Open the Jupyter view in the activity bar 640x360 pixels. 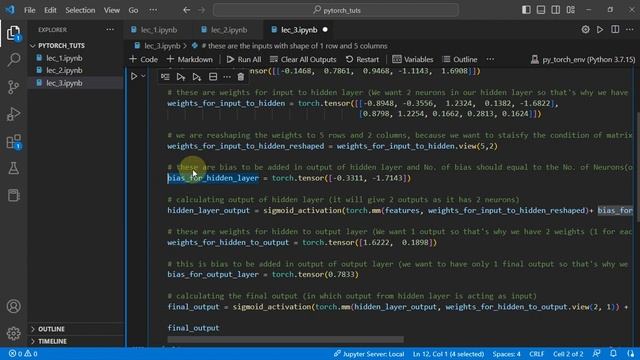13,195
